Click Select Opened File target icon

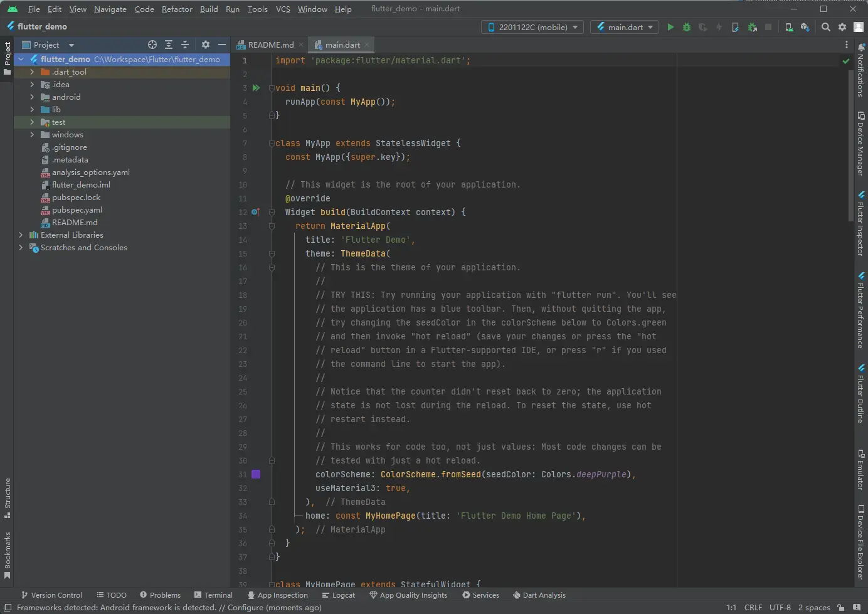[x=152, y=45]
